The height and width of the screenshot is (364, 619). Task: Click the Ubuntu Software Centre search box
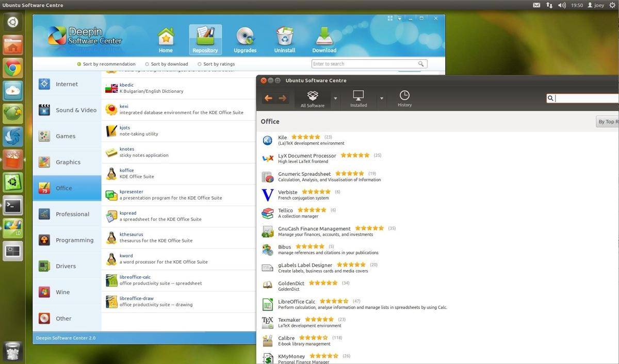coord(583,98)
